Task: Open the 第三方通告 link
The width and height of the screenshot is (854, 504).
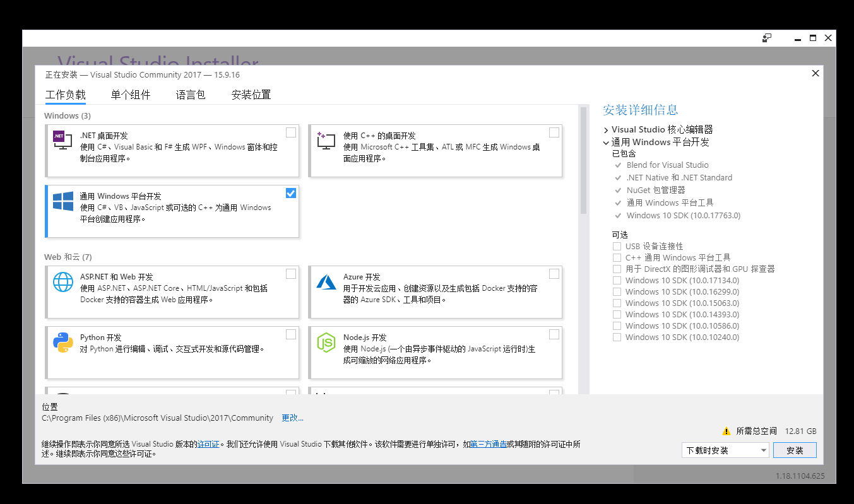Action: click(x=488, y=444)
